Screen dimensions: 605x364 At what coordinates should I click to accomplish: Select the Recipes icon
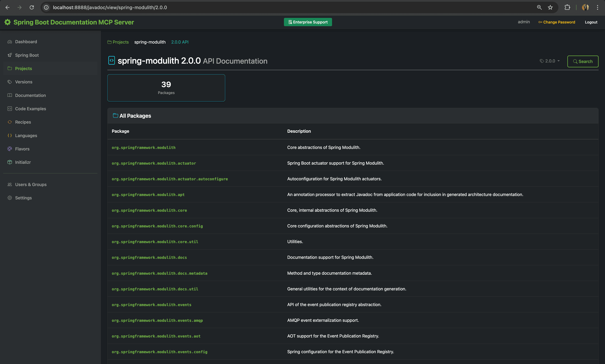coord(10,122)
